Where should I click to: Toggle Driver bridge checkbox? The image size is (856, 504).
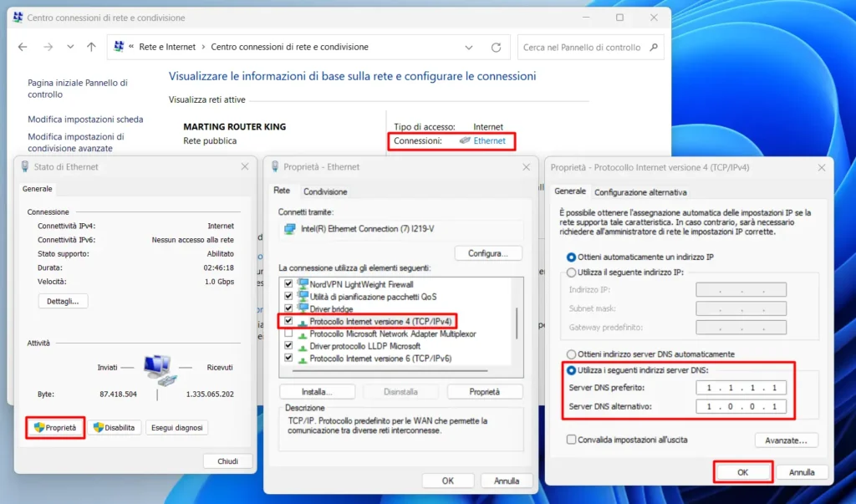tap(288, 308)
